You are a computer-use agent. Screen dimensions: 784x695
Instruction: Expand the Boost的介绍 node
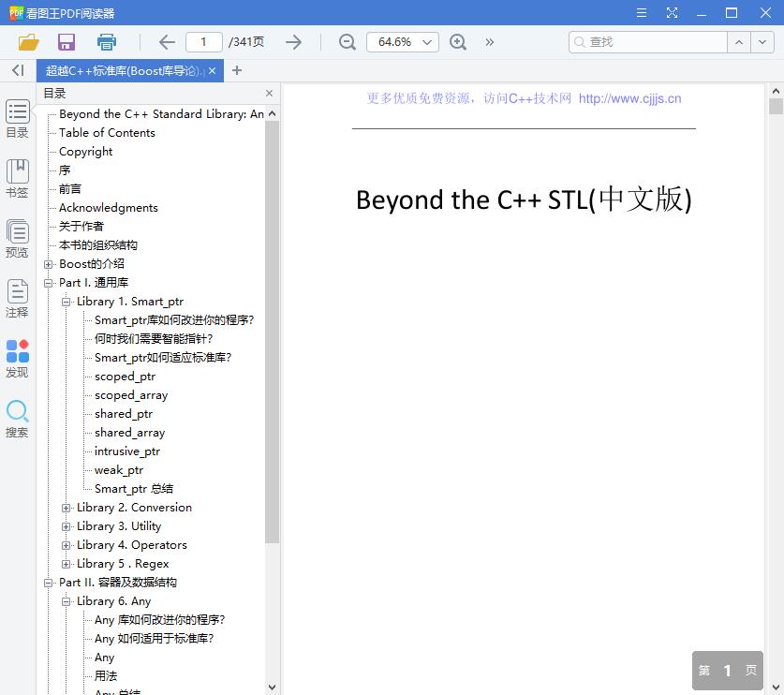tap(48, 264)
